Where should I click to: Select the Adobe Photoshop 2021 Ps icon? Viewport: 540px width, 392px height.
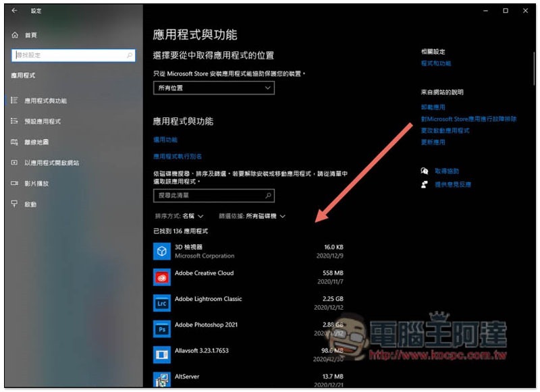click(x=162, y=329)
